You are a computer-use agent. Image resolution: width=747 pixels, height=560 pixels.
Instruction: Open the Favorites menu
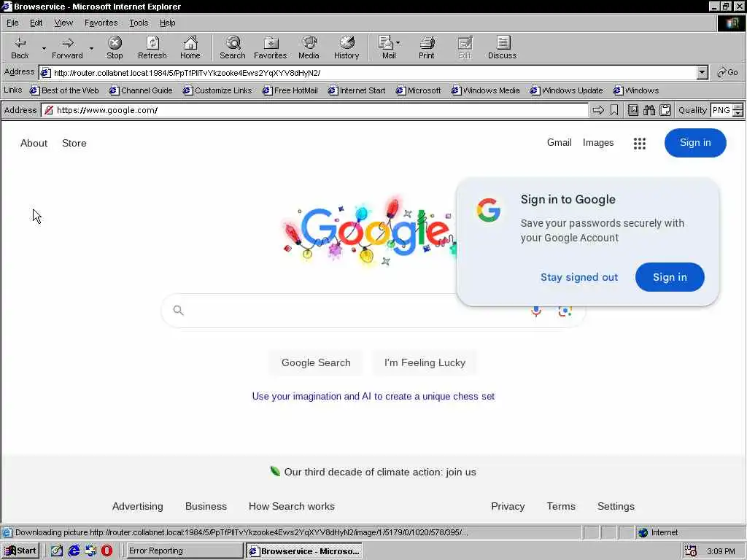click(101, 23)
